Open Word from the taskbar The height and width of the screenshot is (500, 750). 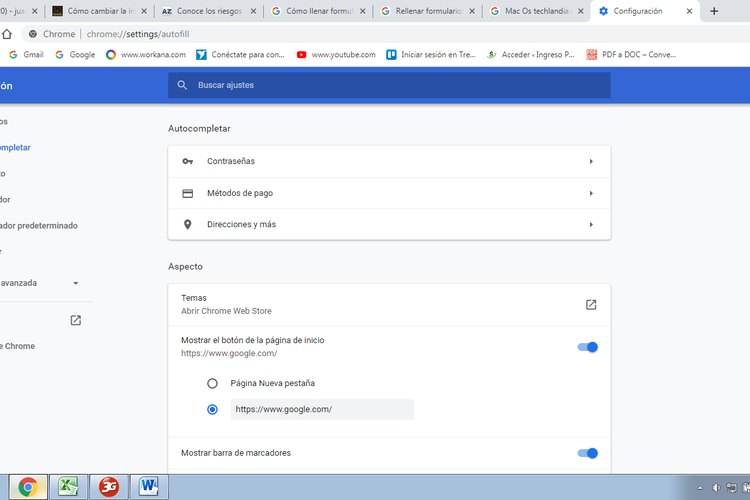[149, 487]
